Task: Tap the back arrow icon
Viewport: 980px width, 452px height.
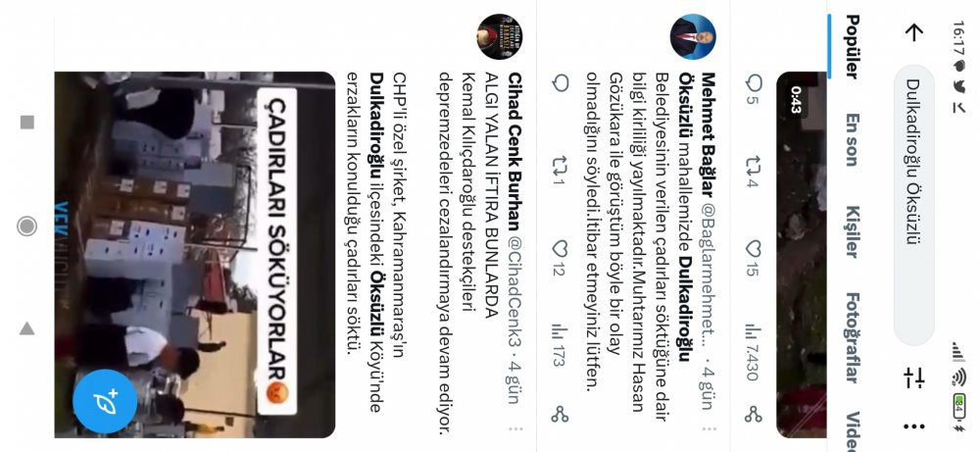Action: [x=913, y=33]
